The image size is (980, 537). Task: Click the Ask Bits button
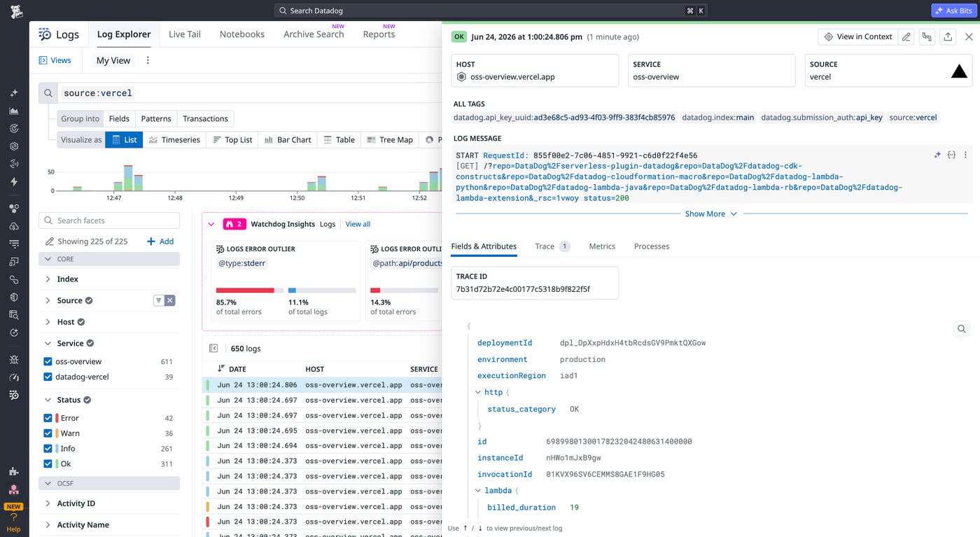click(953, 11)
